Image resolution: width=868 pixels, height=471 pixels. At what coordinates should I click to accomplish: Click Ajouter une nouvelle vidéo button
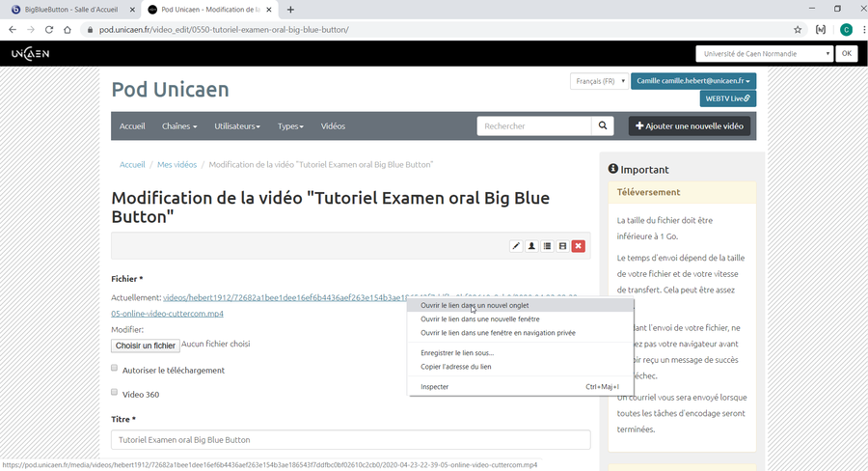pyautogui.click(x=690, y=125)
